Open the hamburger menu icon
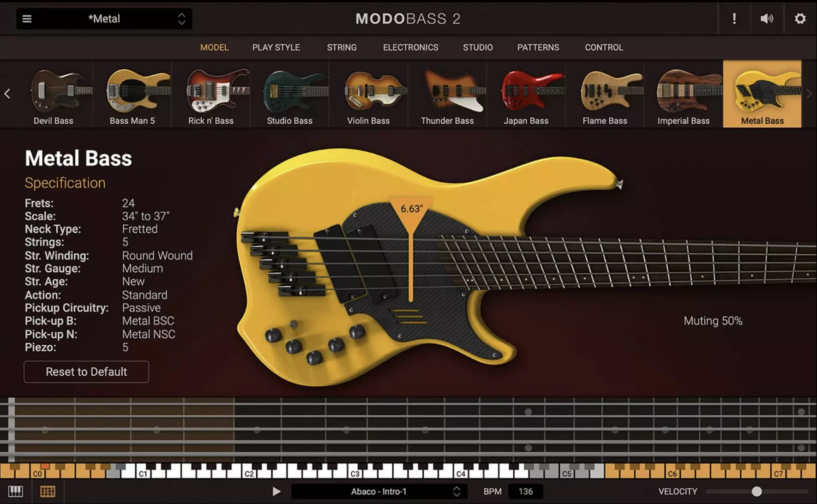Viewport: 817px width, 504px height. click(x=27, y=19)
